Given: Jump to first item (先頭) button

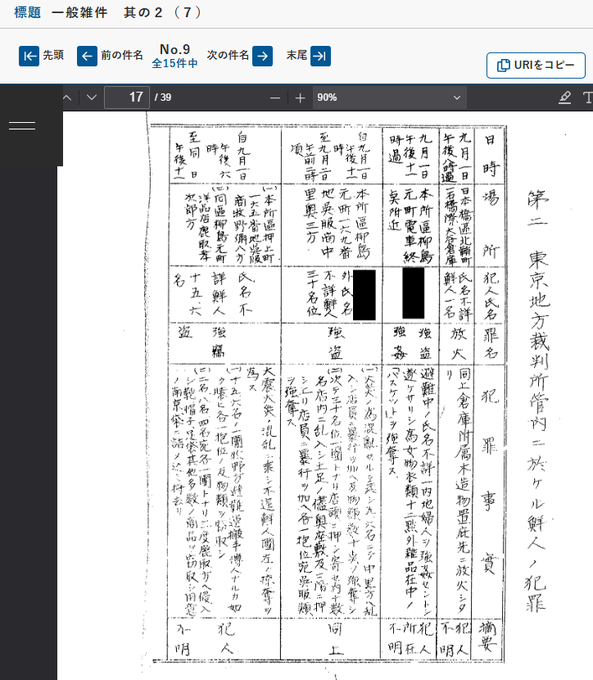Looking at the screenshot, I should (29, 56).
